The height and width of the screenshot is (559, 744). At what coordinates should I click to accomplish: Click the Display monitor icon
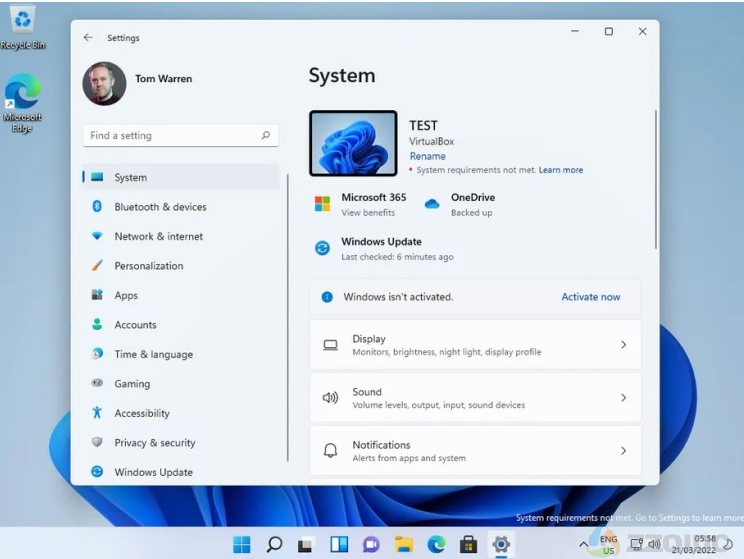[330, 345]
